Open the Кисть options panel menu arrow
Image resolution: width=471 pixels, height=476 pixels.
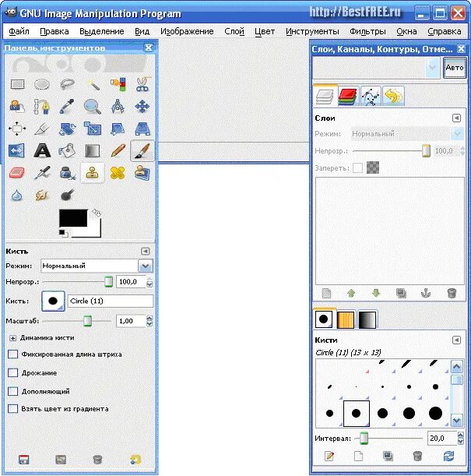coord(146,251)
